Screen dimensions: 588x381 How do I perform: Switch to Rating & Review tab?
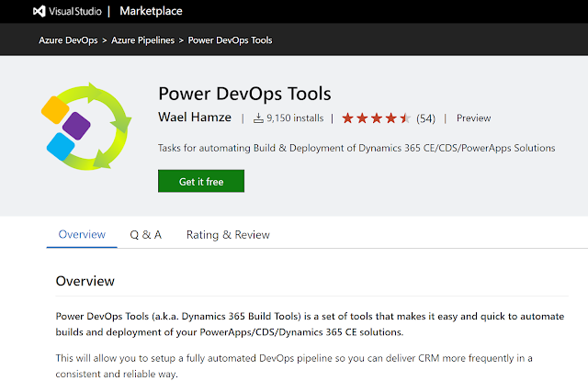pyautogui.click(x=228, y=235)
